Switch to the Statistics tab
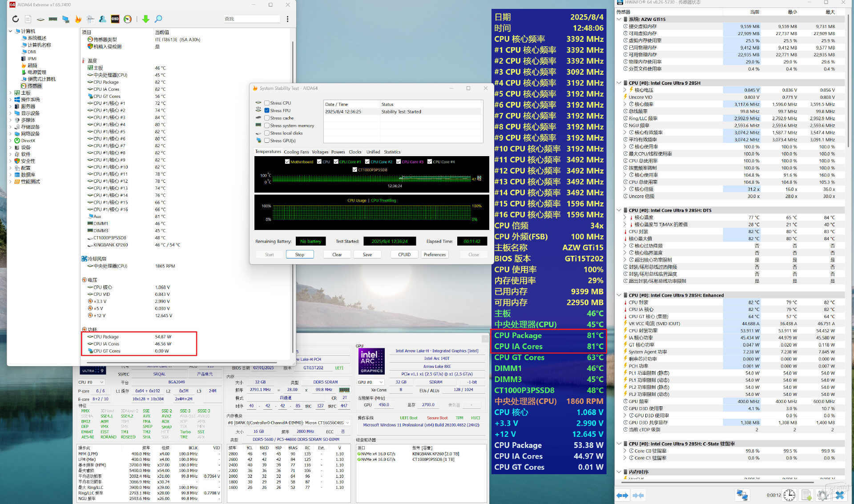854x504 pixels. (x=392, y=152)
